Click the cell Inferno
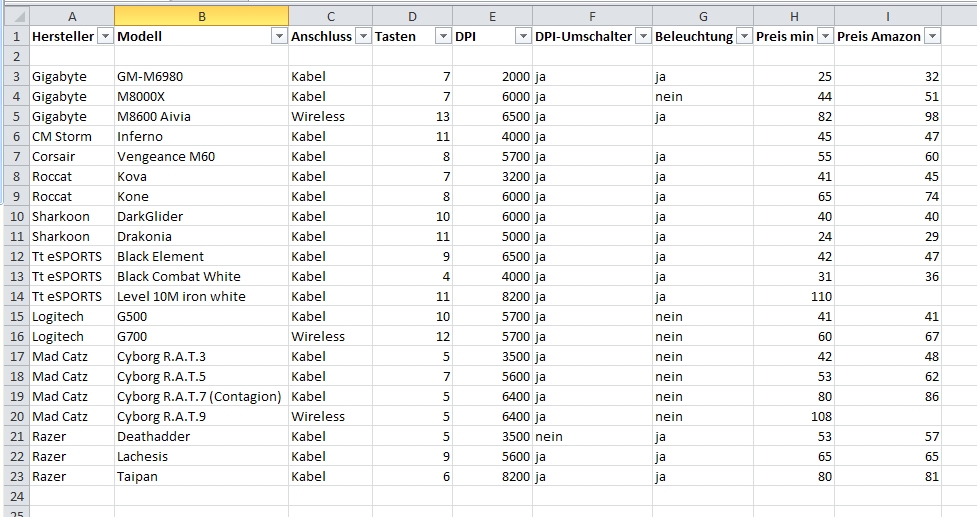Viewport: 977px width, 517px height. pos(201,136)
